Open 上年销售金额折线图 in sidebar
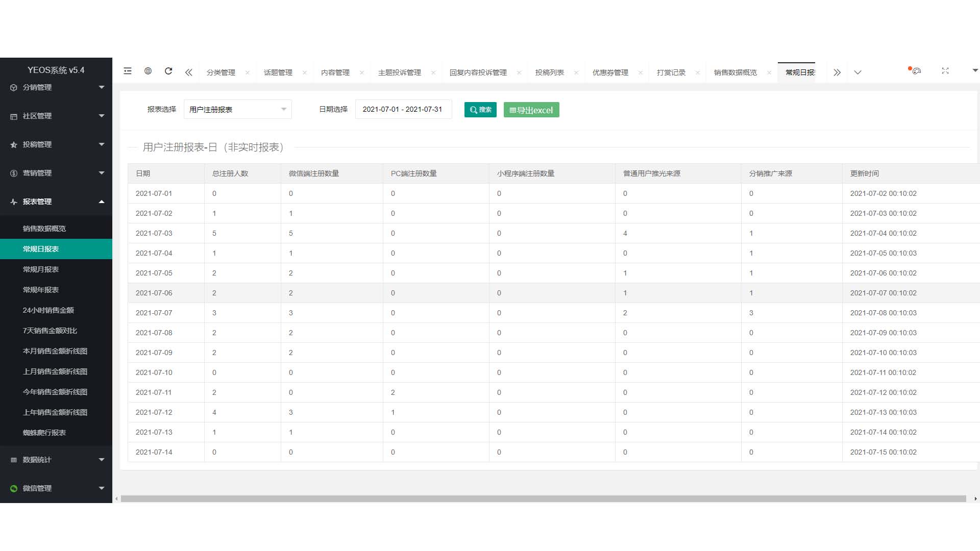The height and width of the screenshot is (551, 980). [x=56, y=412]
